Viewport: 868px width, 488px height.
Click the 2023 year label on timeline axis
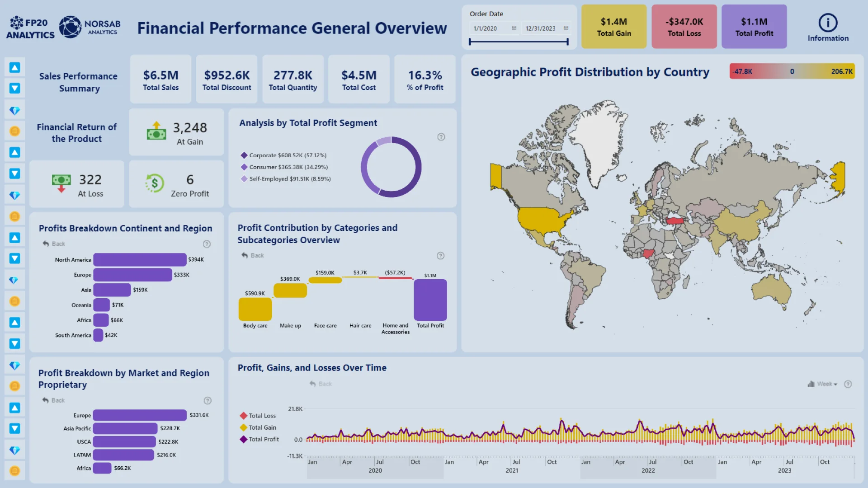(784, 471)
